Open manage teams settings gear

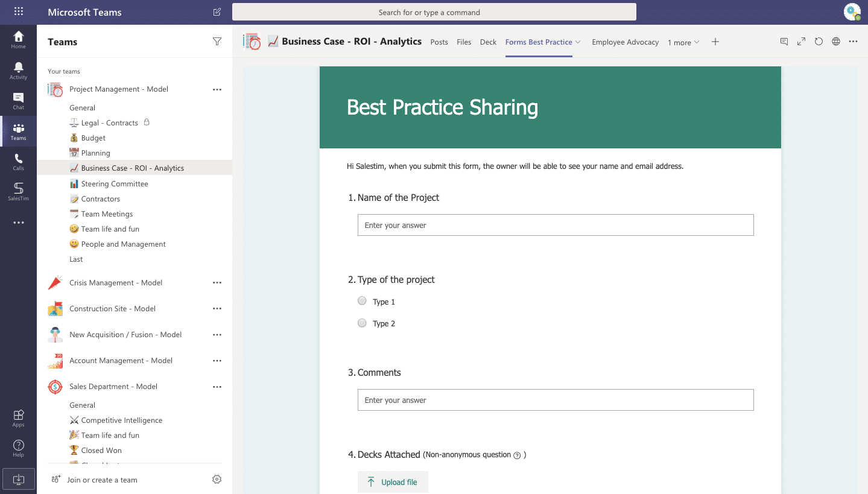pyautogui.click(x=217, y=480)
